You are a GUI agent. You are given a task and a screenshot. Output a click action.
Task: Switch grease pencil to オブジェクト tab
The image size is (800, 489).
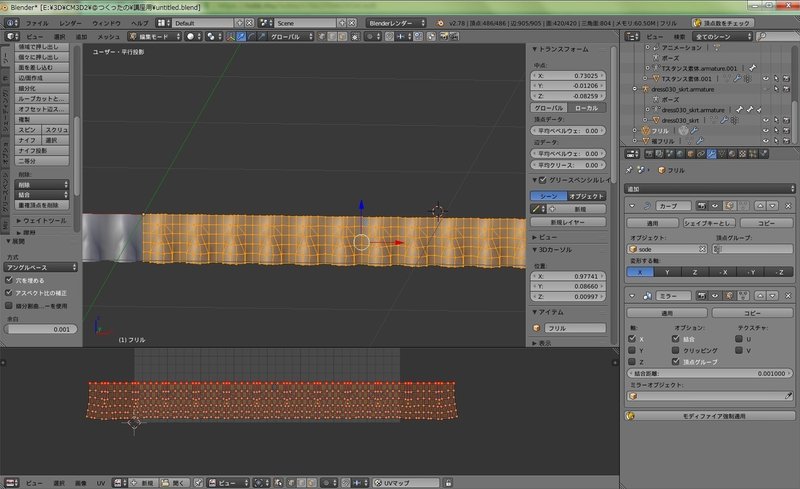pos(586,196)
